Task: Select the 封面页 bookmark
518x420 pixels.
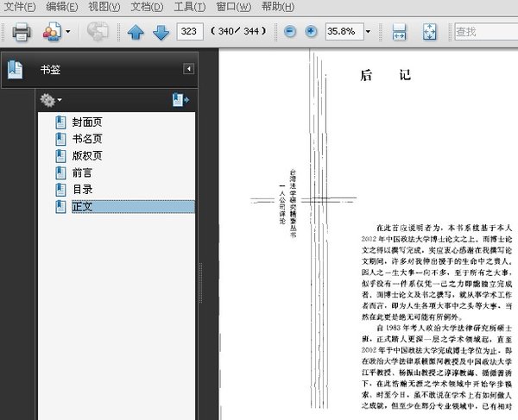Action: (87, 122)
